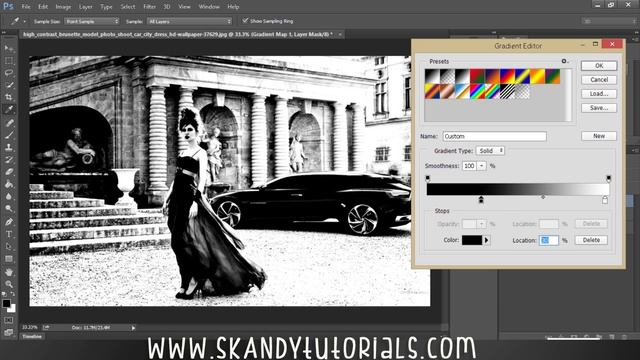Screen dimensions: 640x360
Task: Open the stop Color arrow menu
Action: pos(486,240)
